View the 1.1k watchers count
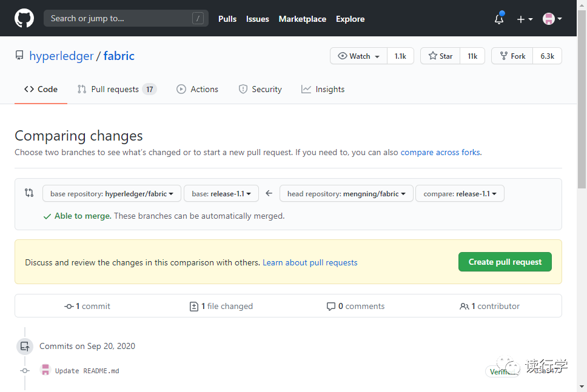 click(x=400, y=56)
